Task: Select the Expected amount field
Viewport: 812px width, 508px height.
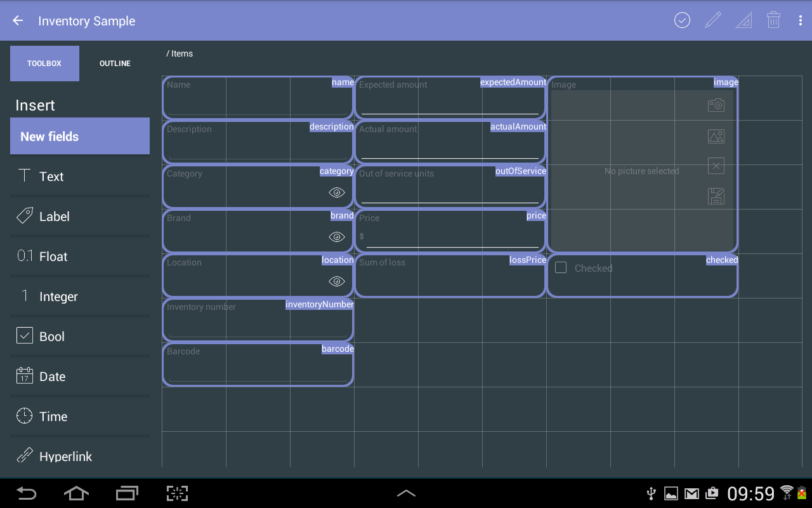Action: [450, 98]
